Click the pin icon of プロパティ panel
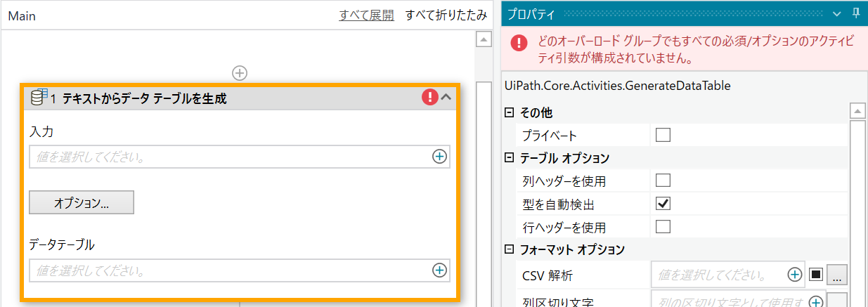The width and height of the screenshot is (868, 307). [855, 13]
